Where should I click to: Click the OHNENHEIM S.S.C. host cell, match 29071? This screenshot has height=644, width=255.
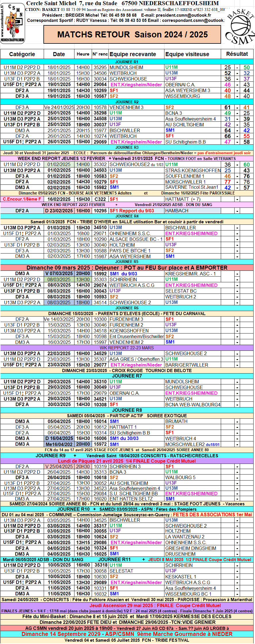click(x=137, y=233)
